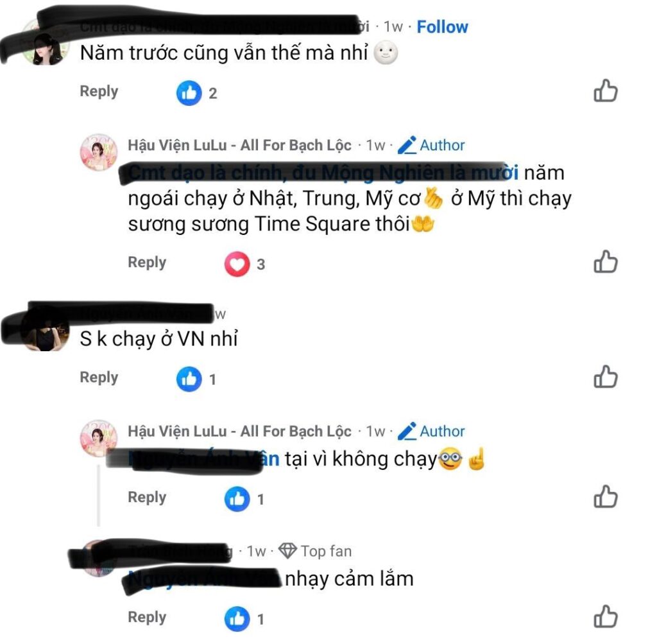Screen dimensions: 657x644
Task: Open the Top fan badge
Action: (x=315, y=551)
